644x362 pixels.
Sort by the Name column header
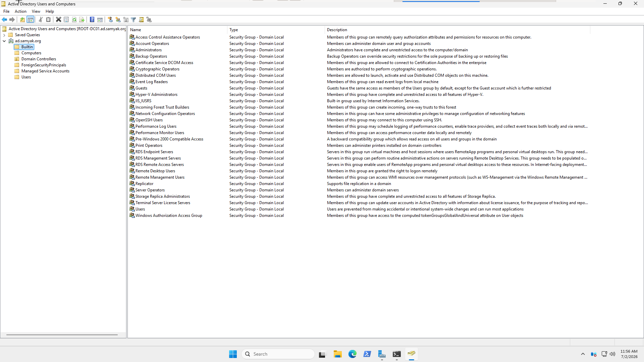(177, 30)
